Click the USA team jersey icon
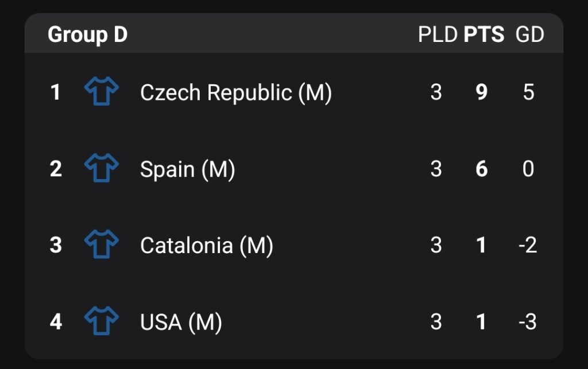 click(x=102, y=322)
